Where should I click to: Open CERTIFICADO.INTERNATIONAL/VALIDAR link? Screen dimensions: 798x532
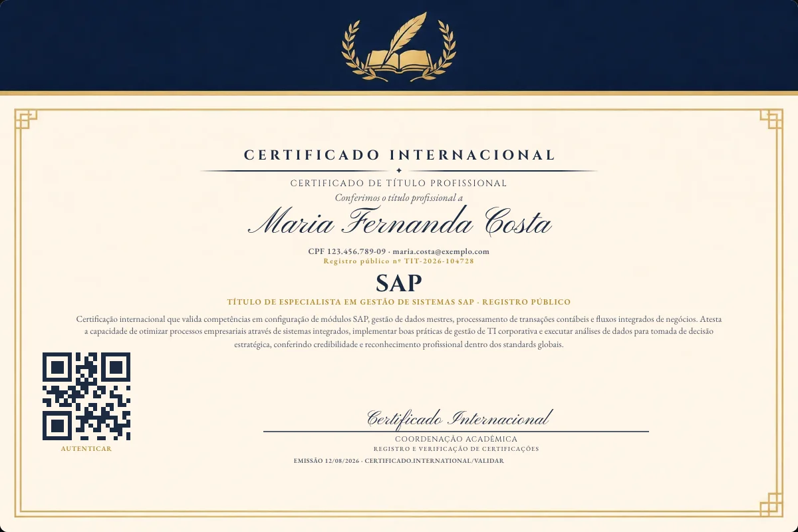[x=434, y=461]
